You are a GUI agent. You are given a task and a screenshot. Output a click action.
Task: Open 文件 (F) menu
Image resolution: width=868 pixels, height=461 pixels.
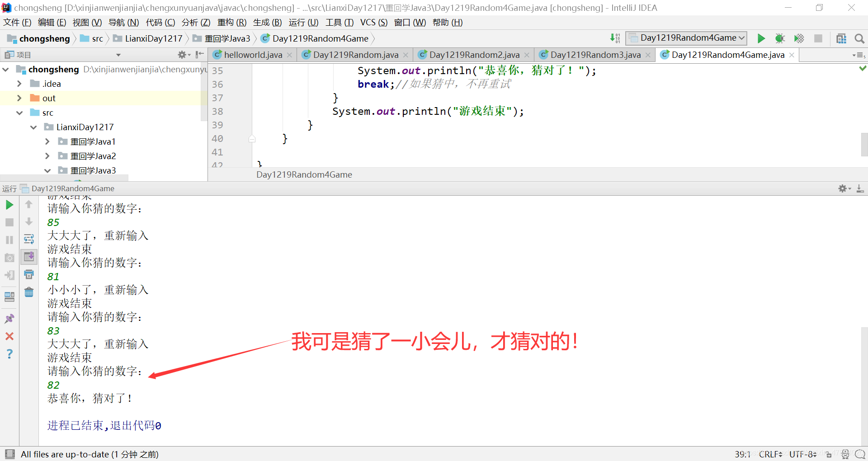coord(17,23)
